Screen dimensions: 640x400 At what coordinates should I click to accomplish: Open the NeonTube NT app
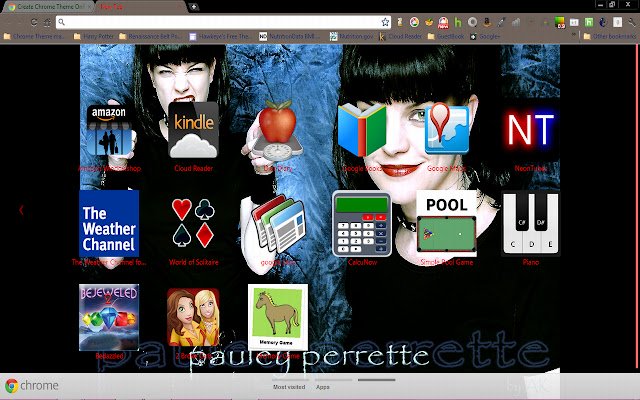click(x=530, y=130)
